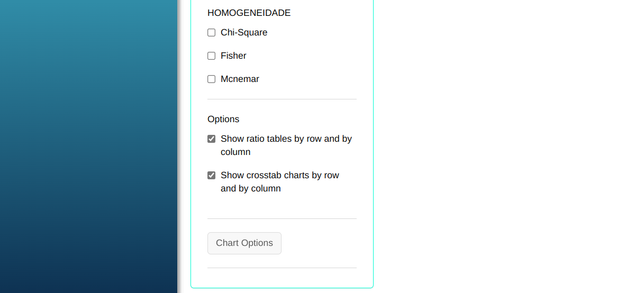This screenshot has width=644, height=293.
Task: Click the "Show crosstab charts by row" label
Action: tap(279, 176)
